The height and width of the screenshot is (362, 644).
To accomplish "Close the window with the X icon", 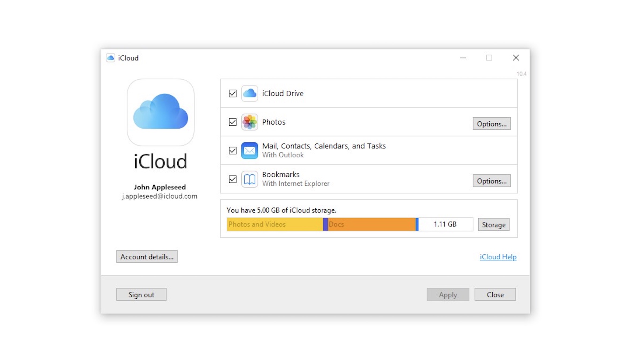I will tap(516, 58).
